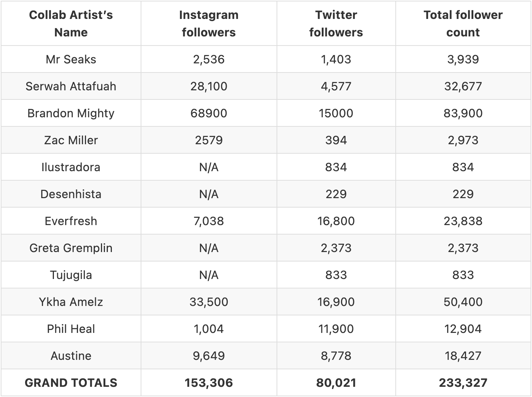
Task: Click Tujugila's Twitter value 833
Action: pos(336,275)
